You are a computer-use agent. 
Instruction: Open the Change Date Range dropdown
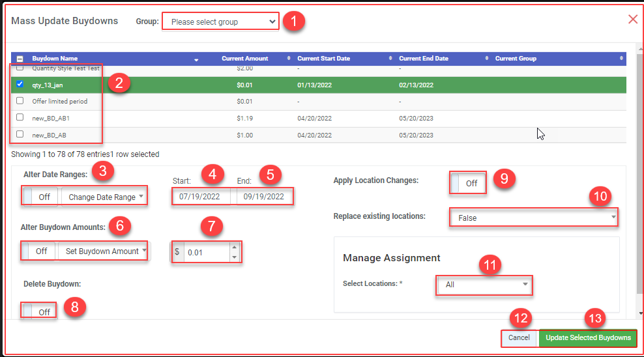tap(104, 197)
